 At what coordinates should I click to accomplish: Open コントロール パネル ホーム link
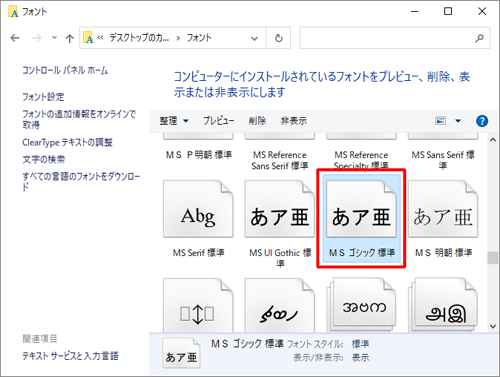coord(65,70)
